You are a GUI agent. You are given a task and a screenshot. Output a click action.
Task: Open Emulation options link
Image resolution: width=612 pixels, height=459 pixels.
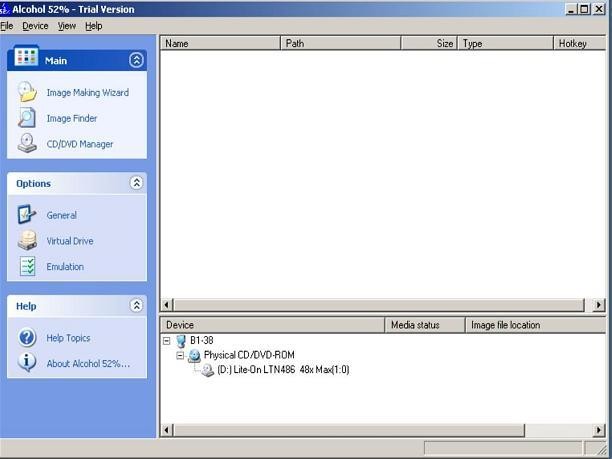click(65, 267)
